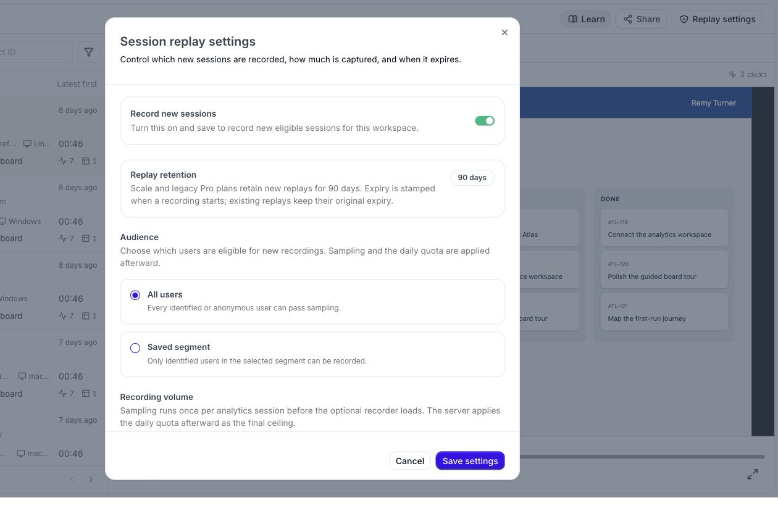Image resolution: width=778 pixels, height=532 pixels.
Task: Click the Latest first sort label
Action: coord(77,84)
